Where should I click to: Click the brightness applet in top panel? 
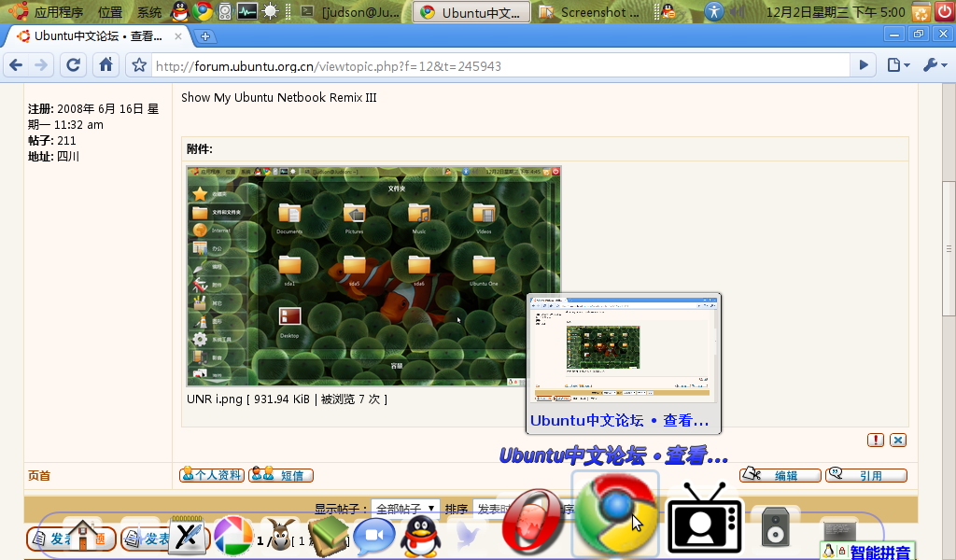[270, 11]
